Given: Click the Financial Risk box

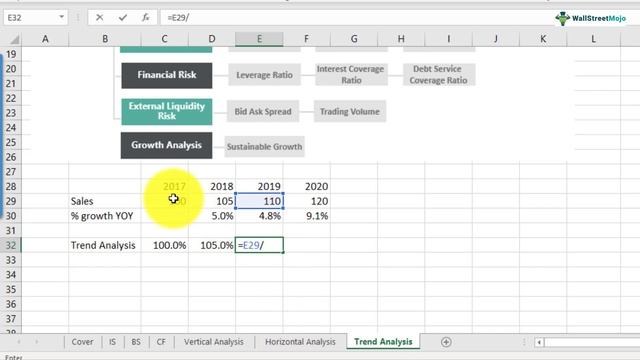Looking at the screenshot, I should click(x=167, y=75).
